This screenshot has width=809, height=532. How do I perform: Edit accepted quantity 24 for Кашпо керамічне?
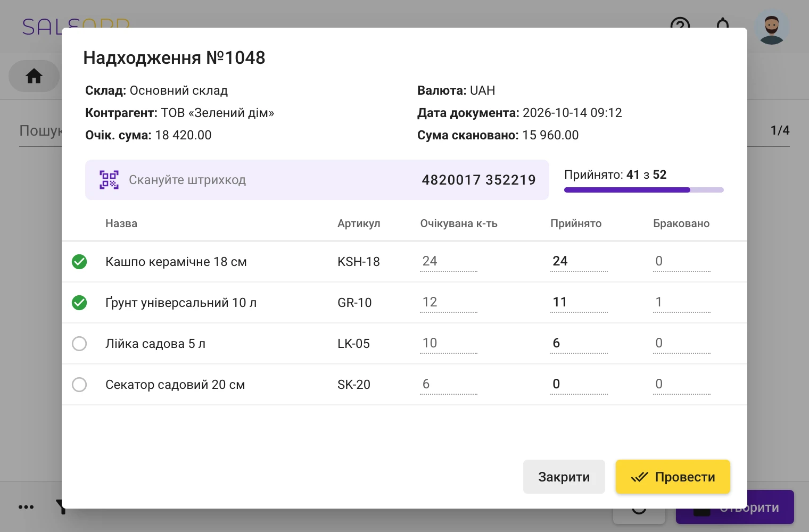579,261
